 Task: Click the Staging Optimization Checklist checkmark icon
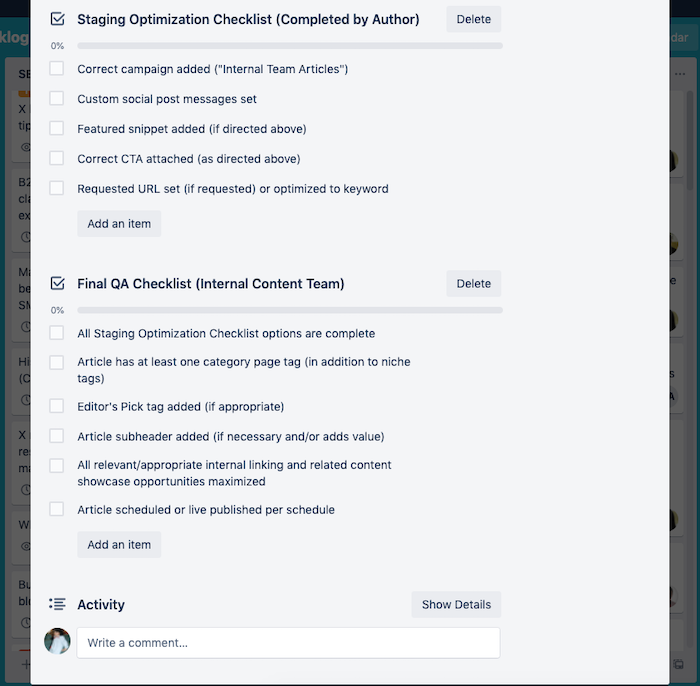[x=58, y=19]
